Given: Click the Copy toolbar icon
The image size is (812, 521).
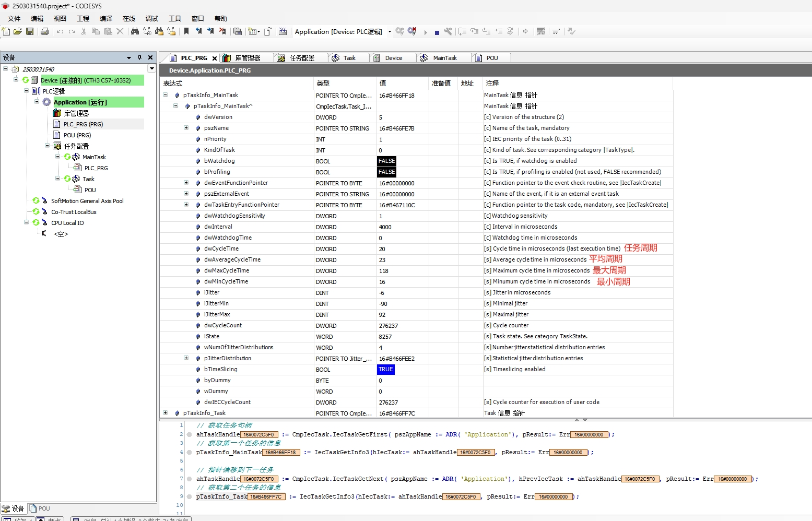Looking at the screenshot, I should click(x=96, y=31).
